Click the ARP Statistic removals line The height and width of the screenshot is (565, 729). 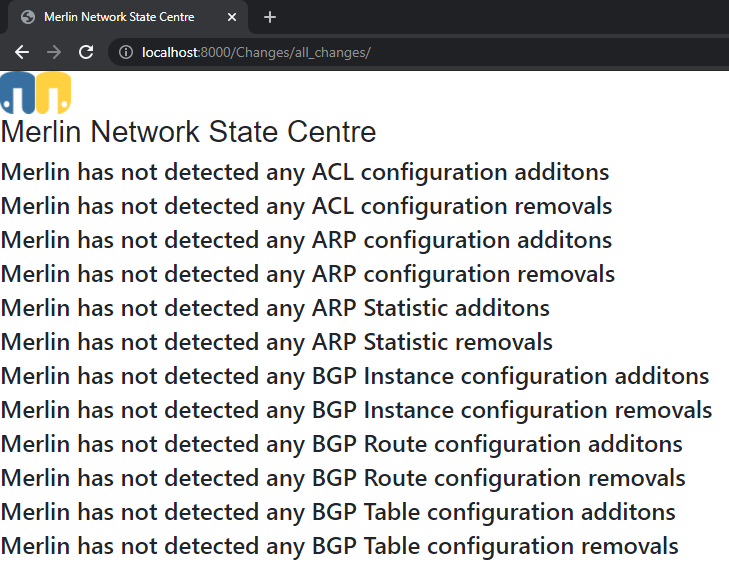click(277, 342)
